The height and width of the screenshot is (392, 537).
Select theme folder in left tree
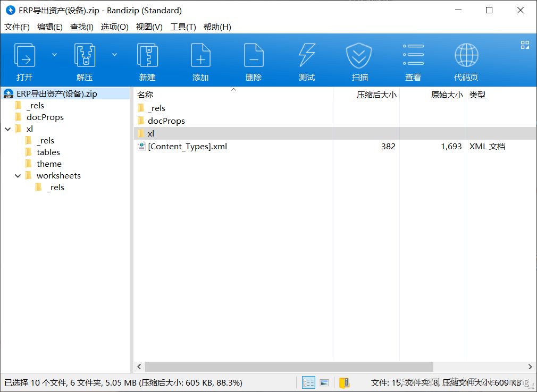(x=49, y=164)
